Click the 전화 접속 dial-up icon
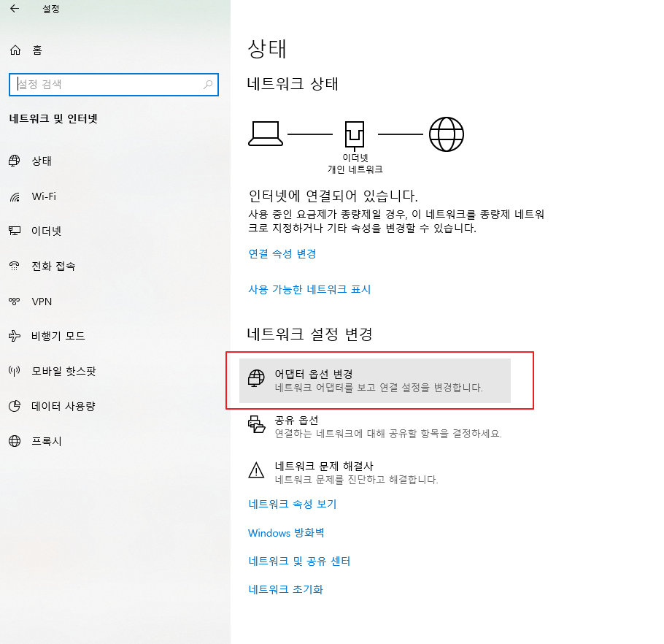The image size is (664, 644). coord(15,266)
